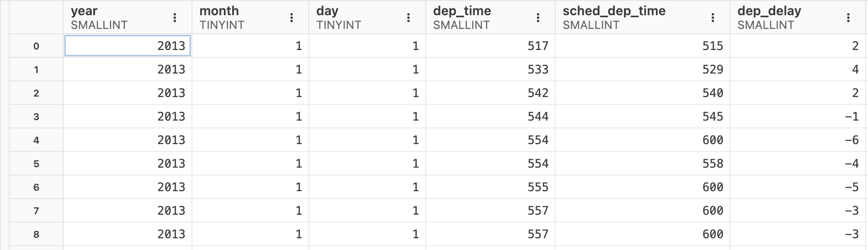Open dep_time column options menu
The height and width of the screenshot is (250, 868).
tap(538, 18)
